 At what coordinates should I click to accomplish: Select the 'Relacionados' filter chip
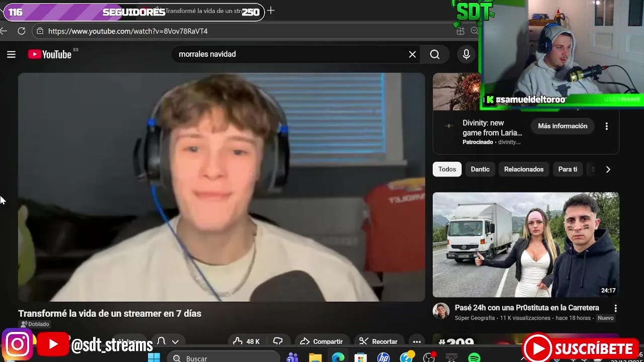524,169
